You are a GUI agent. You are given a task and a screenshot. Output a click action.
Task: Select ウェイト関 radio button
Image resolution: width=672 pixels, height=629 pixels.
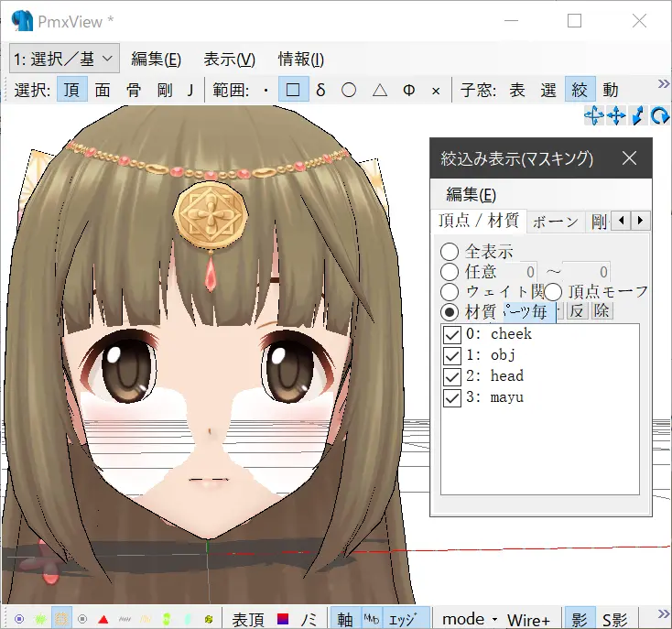click(450, 292)
